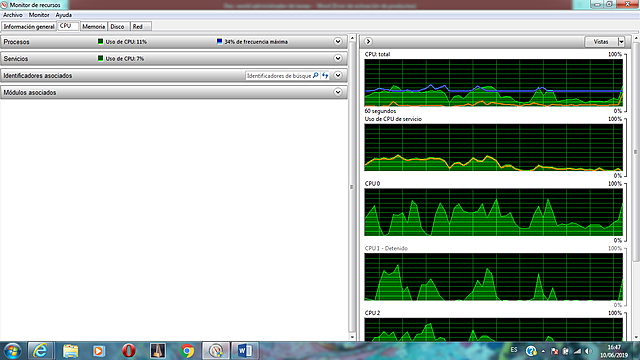Screen dimensions: 640x360
Task: Open the Disco tab
Action: click(x=118, y=27)
